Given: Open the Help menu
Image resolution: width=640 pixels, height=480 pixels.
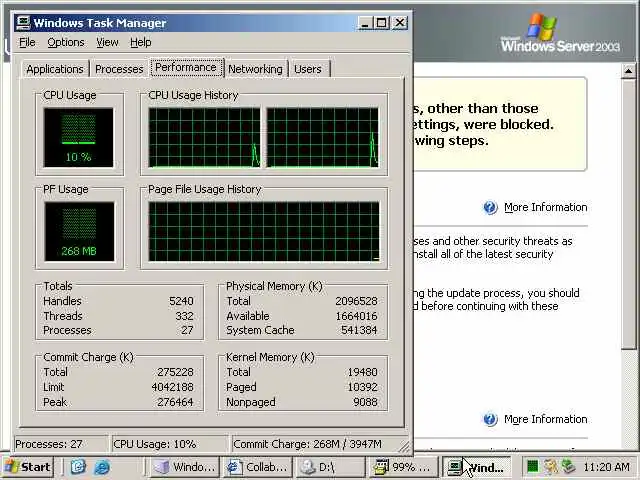Looking at the screenshot, I should (140, 42).
